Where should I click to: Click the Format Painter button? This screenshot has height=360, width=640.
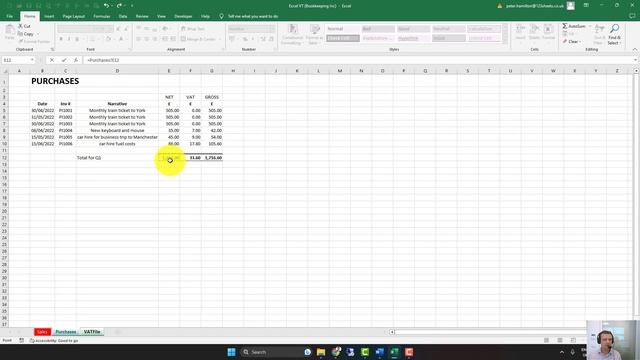[34, 42]
